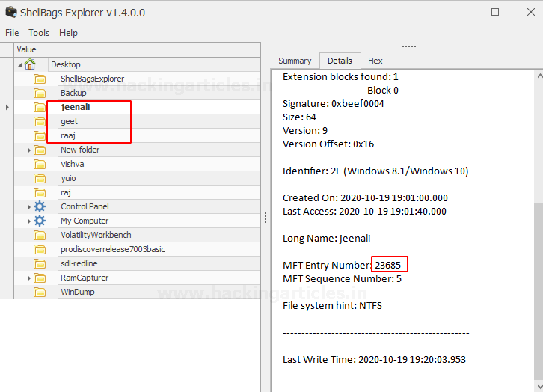This screenshot has width=543, height=392.
Task: Select the sdl-redline tree row
Action: point(159,263)
